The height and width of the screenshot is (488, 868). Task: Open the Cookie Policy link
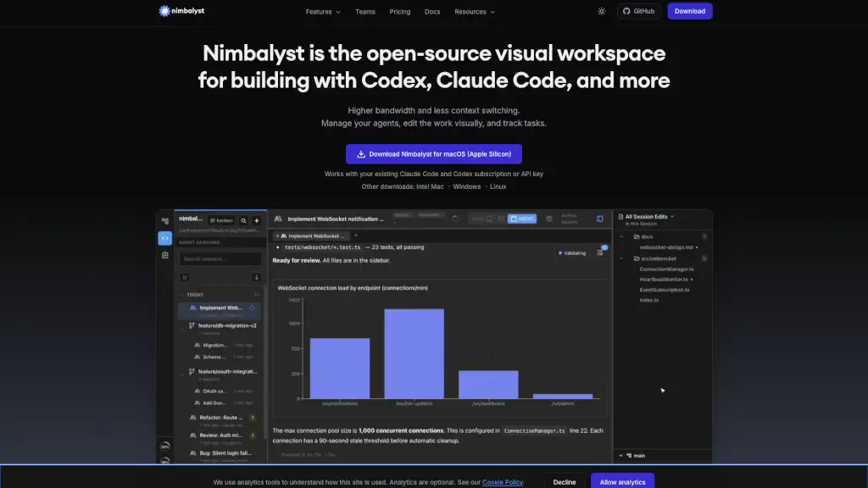pyautogui.click(x=502, y=482)
